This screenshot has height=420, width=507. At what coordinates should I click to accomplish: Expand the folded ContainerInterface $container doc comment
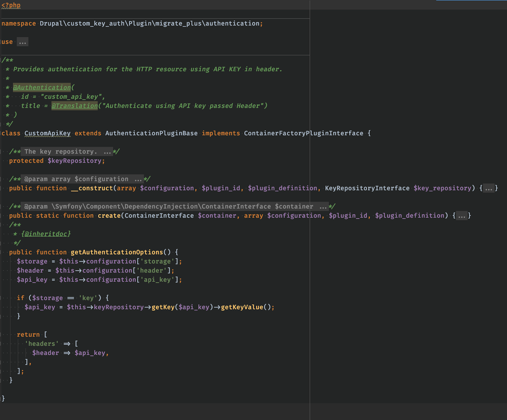[176, 206]
